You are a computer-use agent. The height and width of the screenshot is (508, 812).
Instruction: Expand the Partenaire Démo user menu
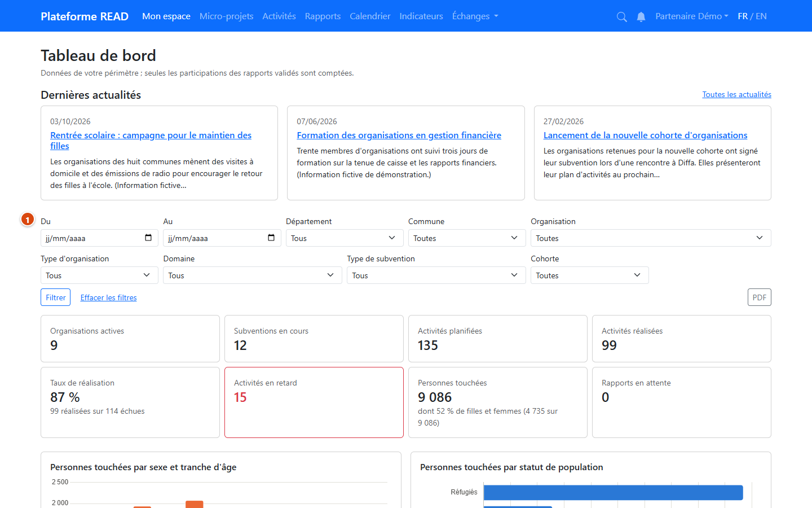pos(692,16)
